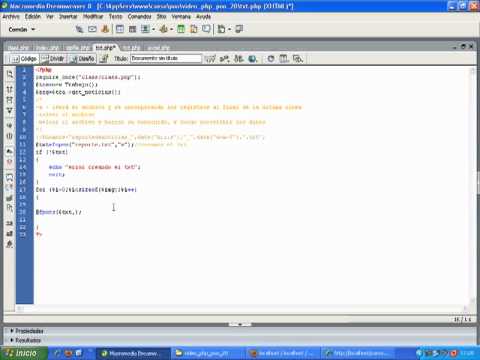Screen dimensions: 480x360
Task: Open the Visual Aids menu icon
Action: coord(298,59)
